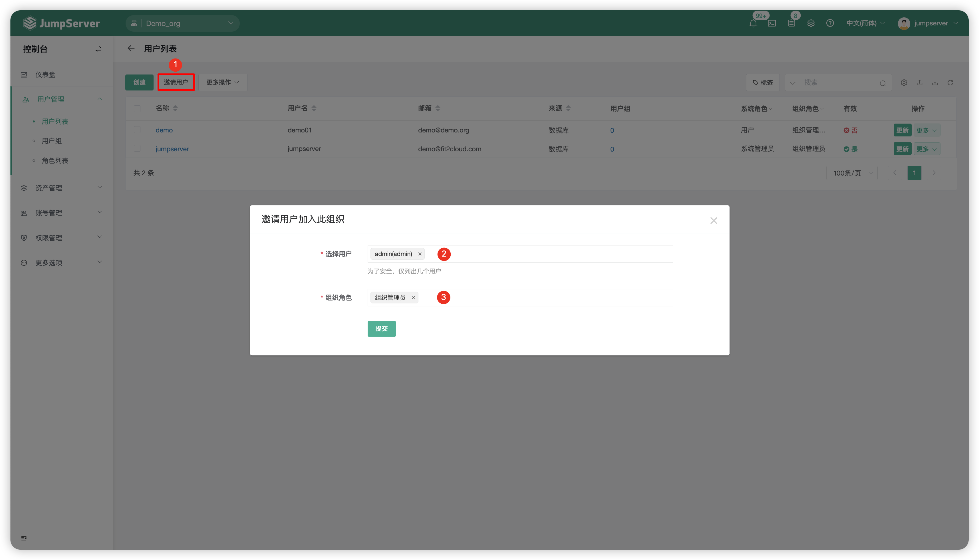Go to next page arrow
The width and height of the screenshot is (979, 560).
pos(934,173)
